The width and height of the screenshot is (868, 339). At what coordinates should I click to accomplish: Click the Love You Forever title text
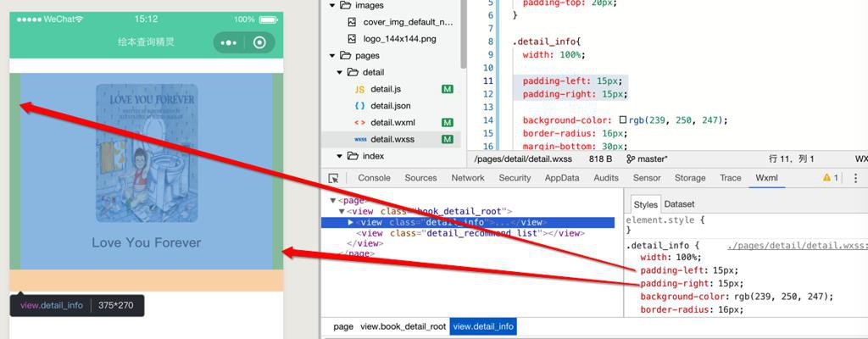(146, 242)
